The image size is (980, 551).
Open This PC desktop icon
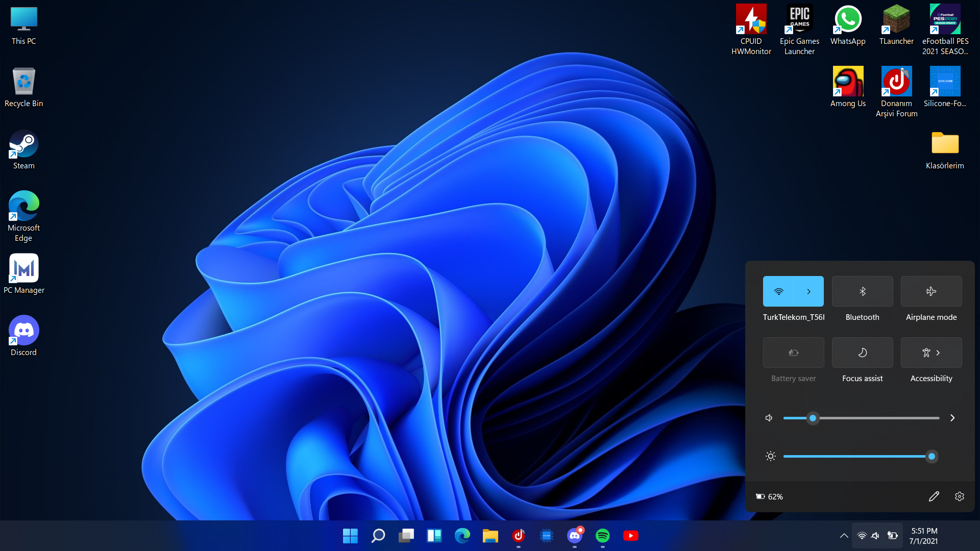[23, 26]
